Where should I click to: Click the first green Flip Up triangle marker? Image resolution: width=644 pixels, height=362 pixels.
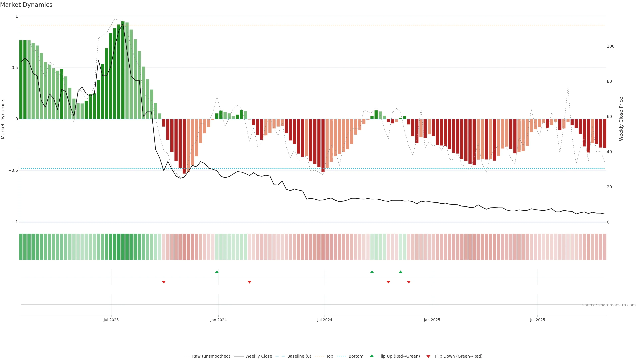tap(217, 272)
